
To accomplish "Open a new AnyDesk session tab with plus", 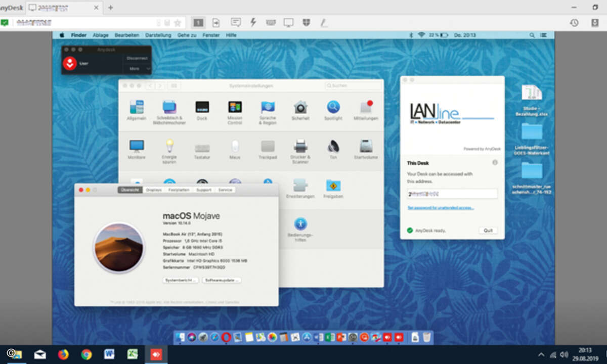I will (111, 8).
